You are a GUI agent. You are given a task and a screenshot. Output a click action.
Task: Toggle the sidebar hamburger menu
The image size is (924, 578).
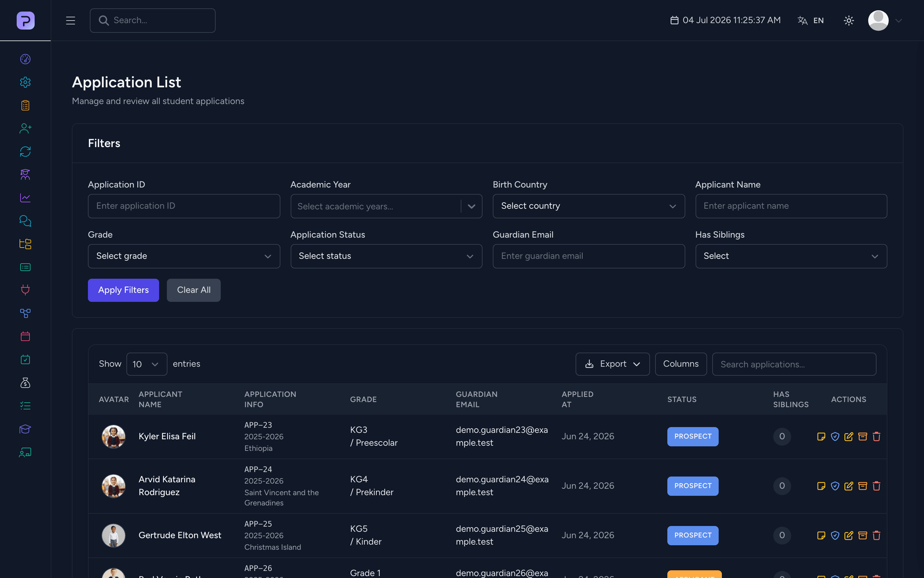click(71, 20)
